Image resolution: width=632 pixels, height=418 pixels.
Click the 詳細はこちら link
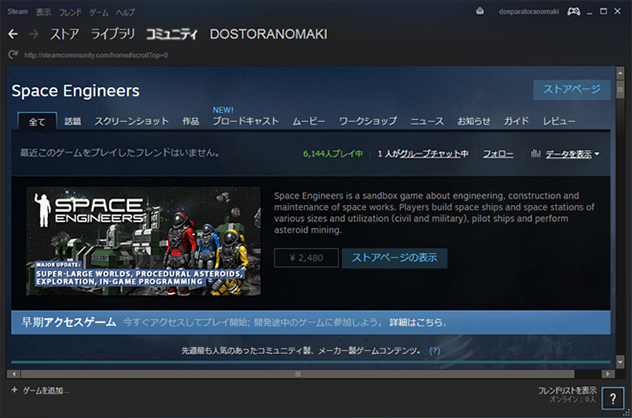point(418,322)
